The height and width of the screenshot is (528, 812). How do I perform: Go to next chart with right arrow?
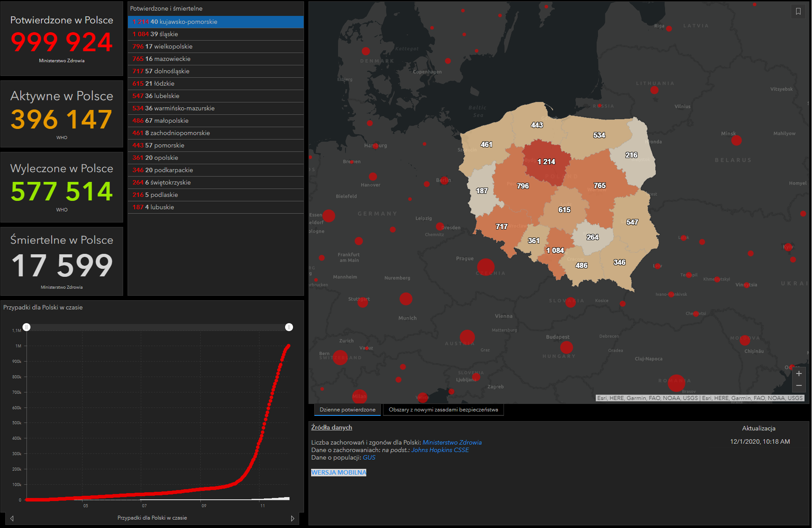(x=292, y=518)
